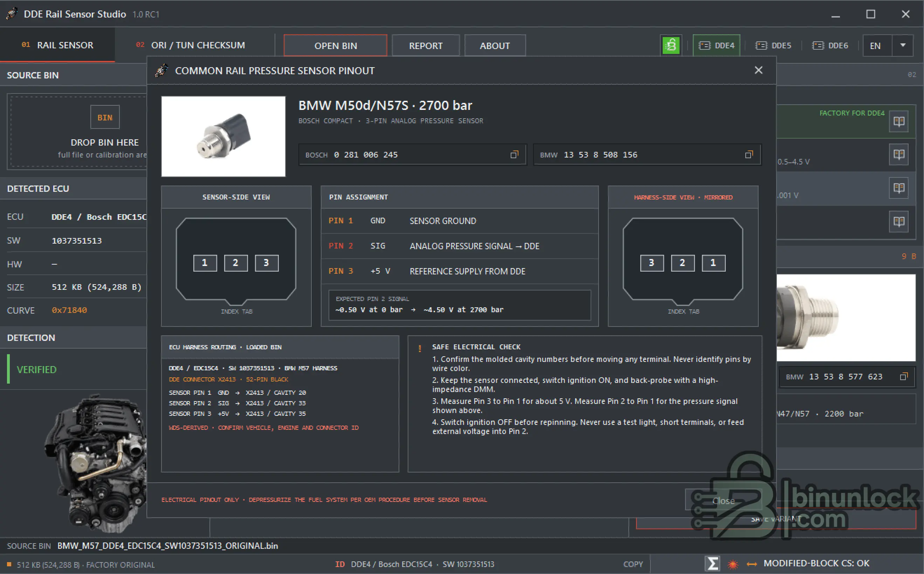Copy the BMW 13 53 8 577 623 number
This screenshot has width=924, height=574.
[904, 377]
